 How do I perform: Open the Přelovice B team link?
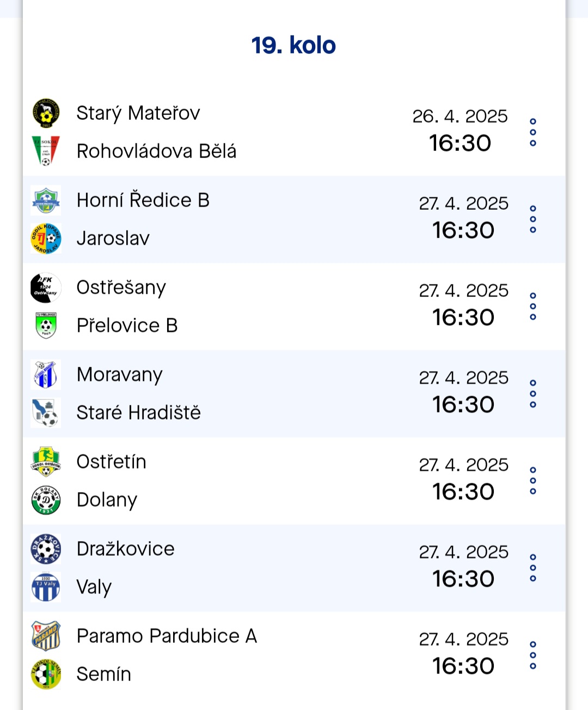127,326
